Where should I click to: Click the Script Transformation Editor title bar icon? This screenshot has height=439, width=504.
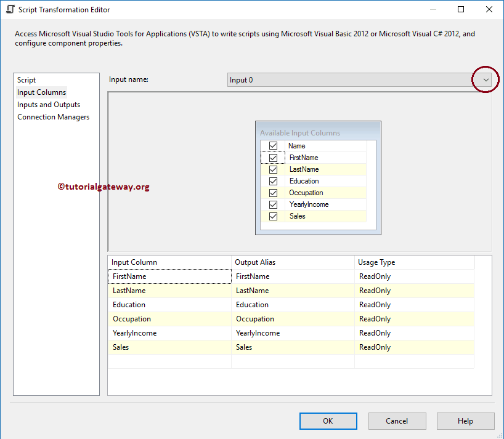click(x=9, y=9)
